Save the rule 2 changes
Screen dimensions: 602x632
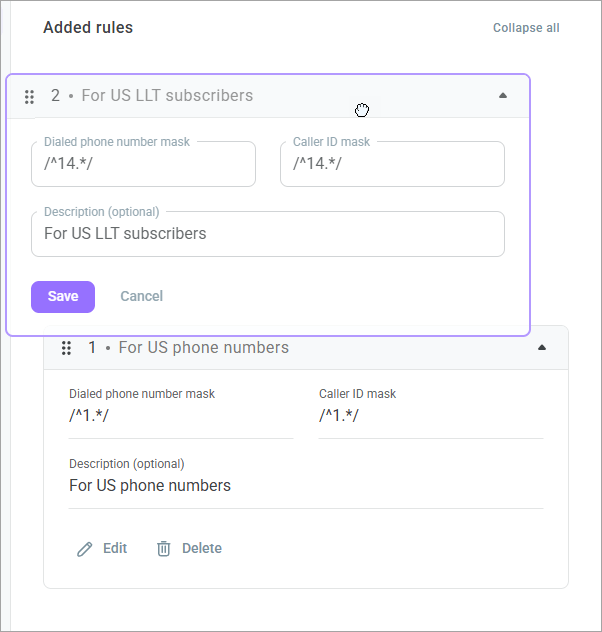[x=63, y=297]
